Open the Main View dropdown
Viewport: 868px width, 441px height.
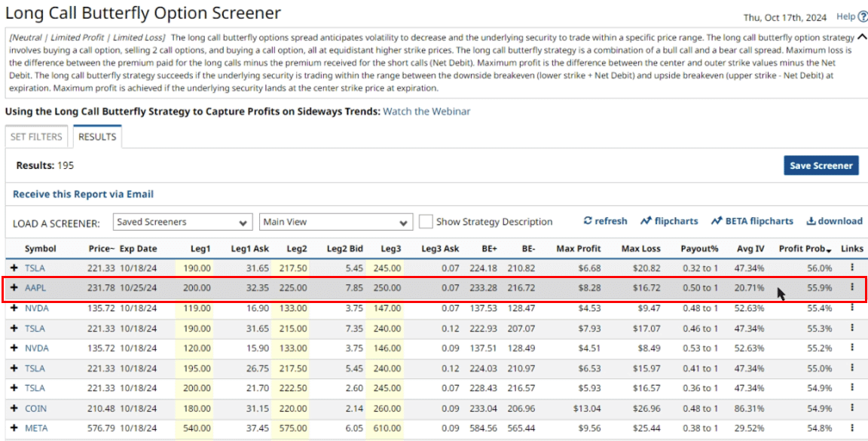(x=336, y=222)
